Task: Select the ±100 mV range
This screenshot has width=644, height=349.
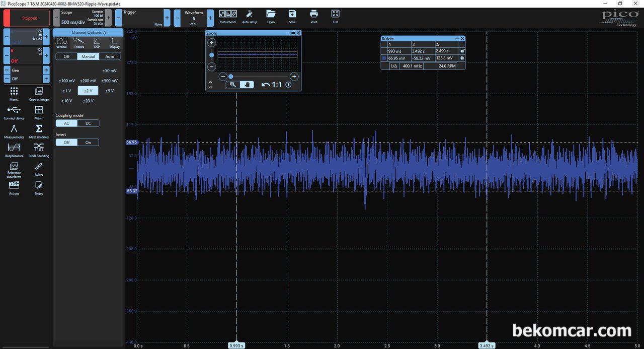Action: click(67, 81)
